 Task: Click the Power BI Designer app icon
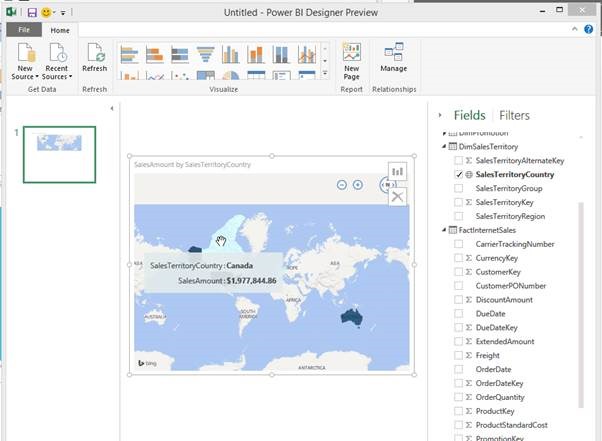(x=11, y=12)
